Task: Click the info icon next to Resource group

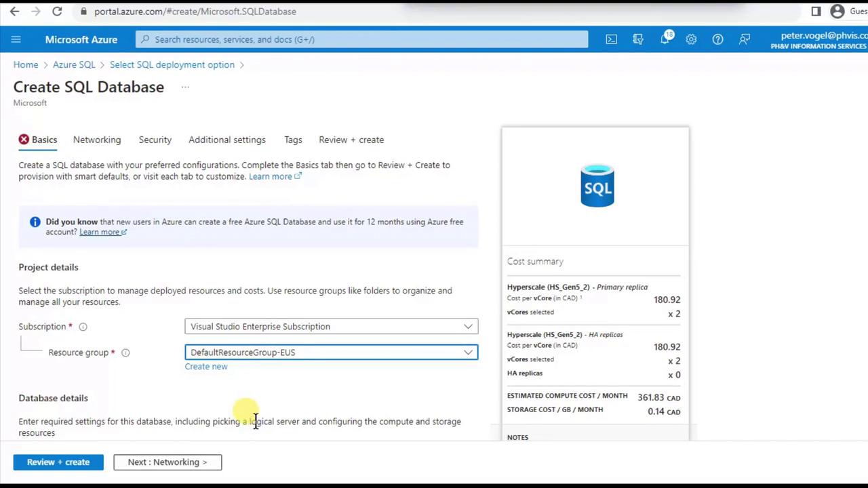Action: coord(125,352)
